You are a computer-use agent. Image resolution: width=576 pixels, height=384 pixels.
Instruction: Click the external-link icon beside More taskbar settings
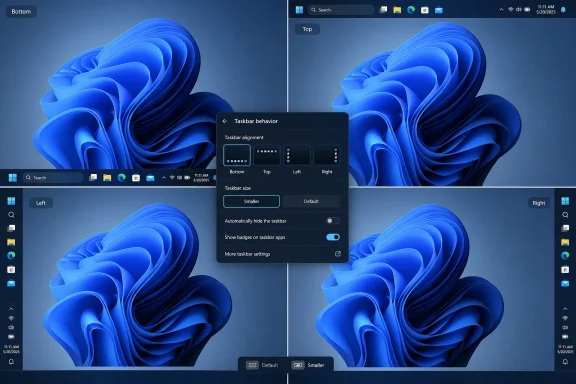338,254
